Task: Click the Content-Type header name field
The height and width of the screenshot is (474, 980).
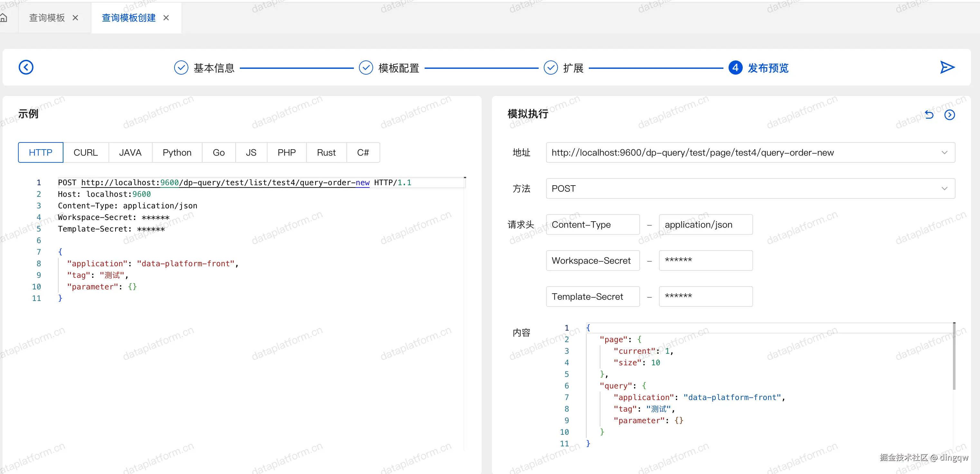Action: (592, 225)
